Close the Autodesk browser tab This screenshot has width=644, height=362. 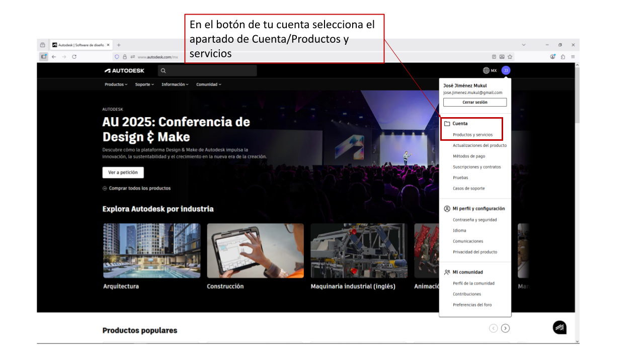tap(108, 45)
